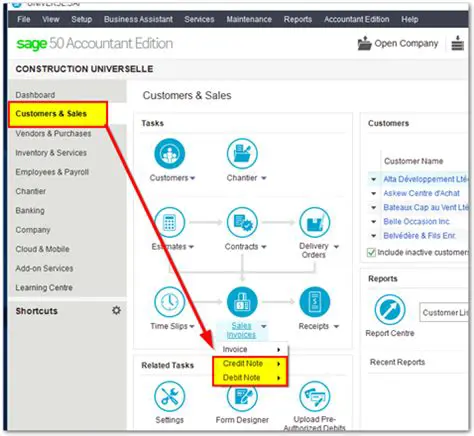Open the Maintenance menu
Image resolution: width=474 pixels, height=436 pixels.
click(249, 19)
